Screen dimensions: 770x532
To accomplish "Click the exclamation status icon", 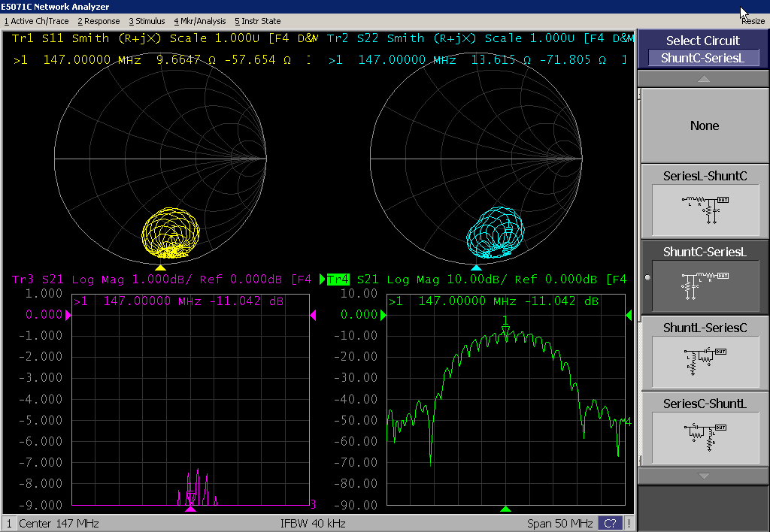I will click(x=629, y=524).
